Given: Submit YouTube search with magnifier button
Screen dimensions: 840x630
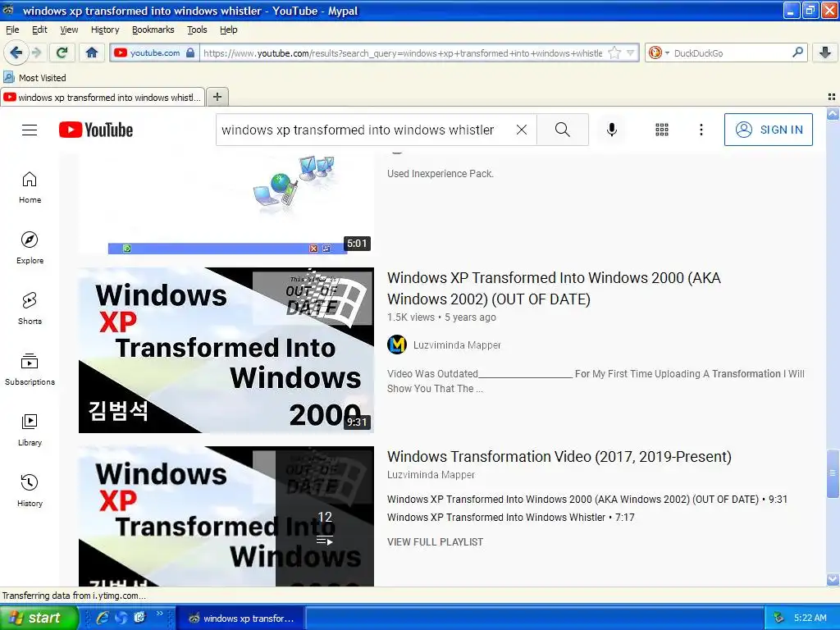Looking at the screenshot, I should coord(563,130).
